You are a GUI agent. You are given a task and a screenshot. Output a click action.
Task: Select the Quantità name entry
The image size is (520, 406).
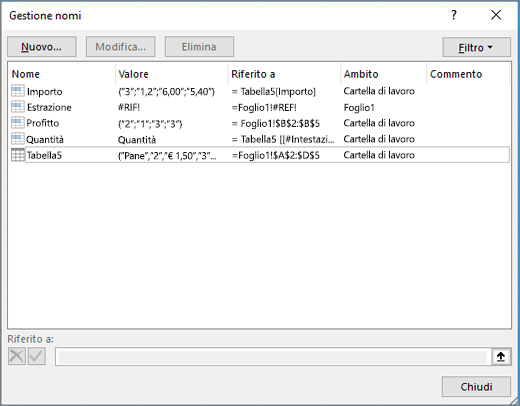[x=260, y=139]
